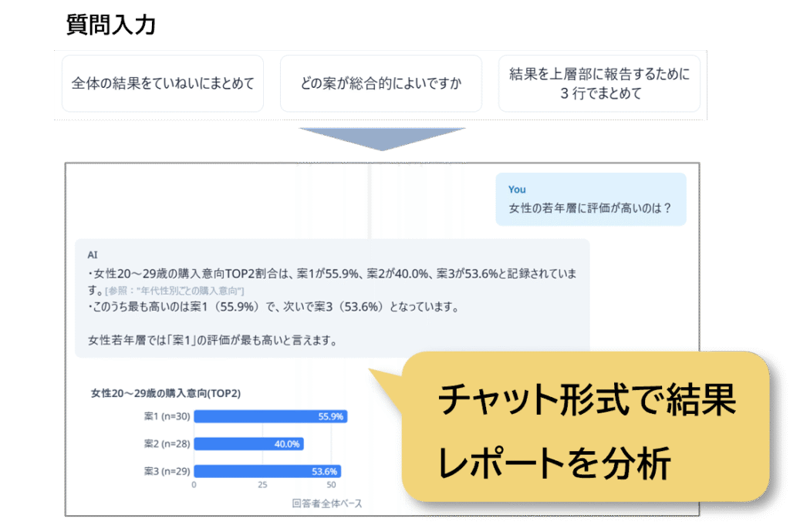This screenshot has width=790, height=532.
Task: Click the You sender label
Action: click(517, 189)
